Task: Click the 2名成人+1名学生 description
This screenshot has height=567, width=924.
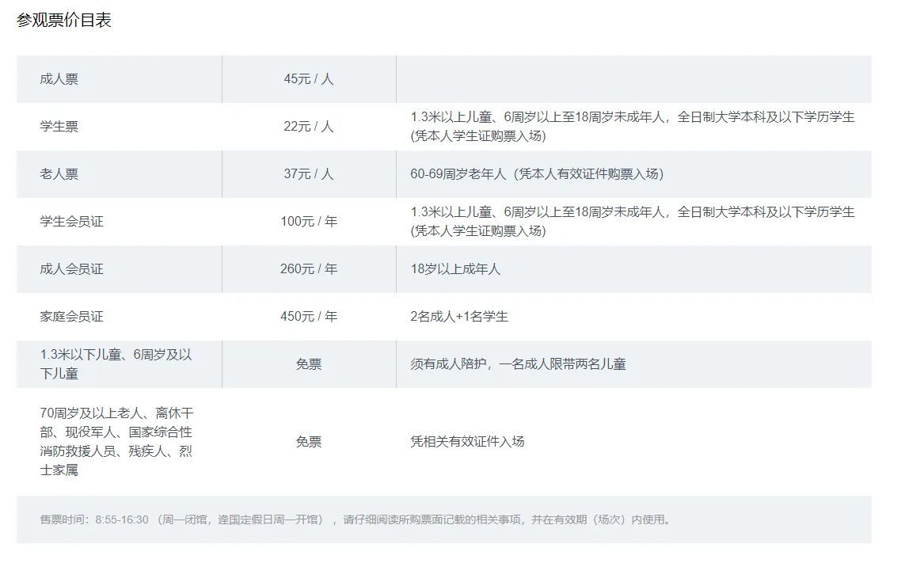Action: [x=459, y=317]
